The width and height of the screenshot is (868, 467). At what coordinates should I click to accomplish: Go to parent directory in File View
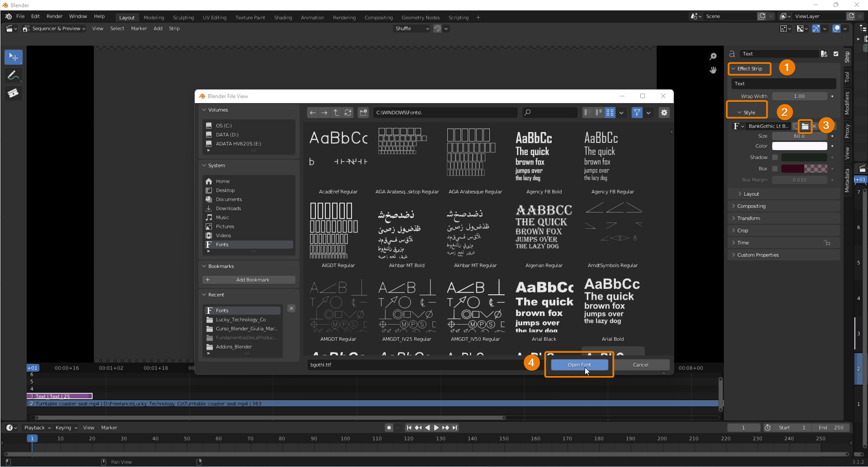[x=336, y=113]
